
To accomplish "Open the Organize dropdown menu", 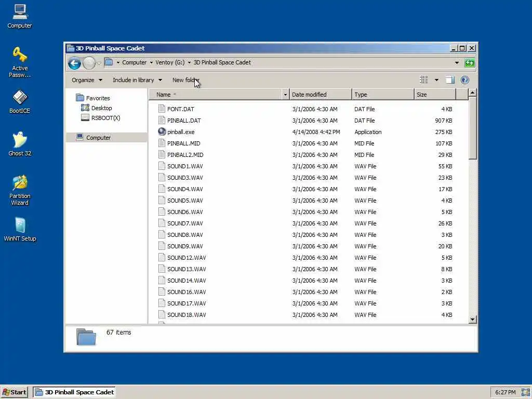I will click(87, 80).
